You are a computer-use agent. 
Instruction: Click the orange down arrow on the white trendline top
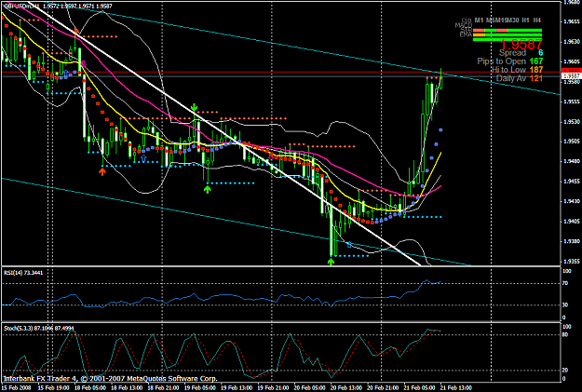[75, 31]
